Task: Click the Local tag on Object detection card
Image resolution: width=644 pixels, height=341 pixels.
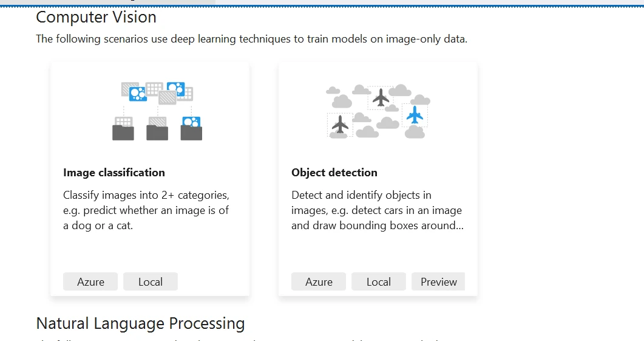Action: tap(379, 281)
